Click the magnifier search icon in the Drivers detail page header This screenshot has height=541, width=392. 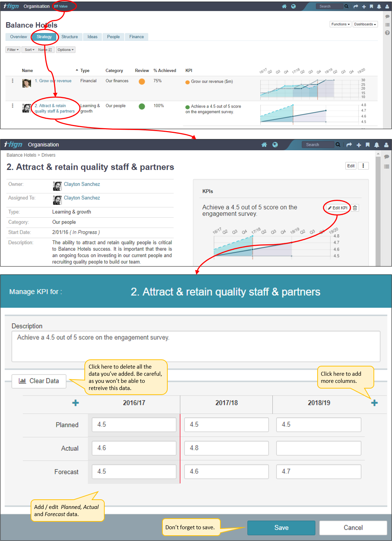(x=338, y=145)
